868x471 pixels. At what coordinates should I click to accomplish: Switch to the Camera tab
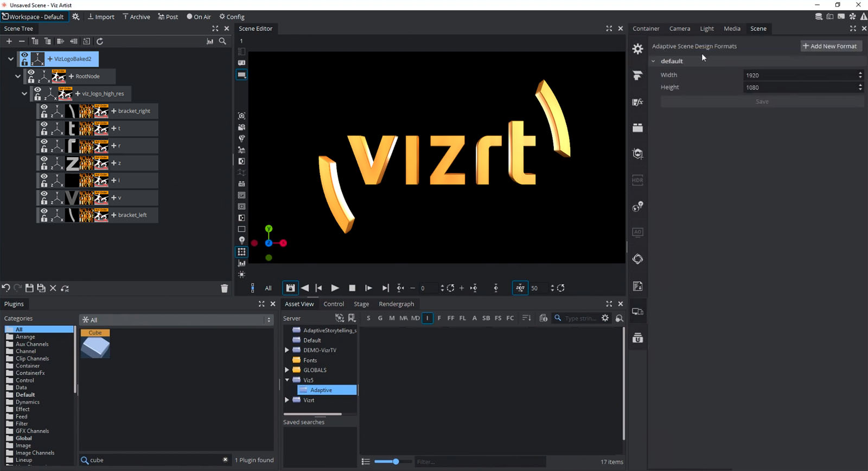coord(679,29)
